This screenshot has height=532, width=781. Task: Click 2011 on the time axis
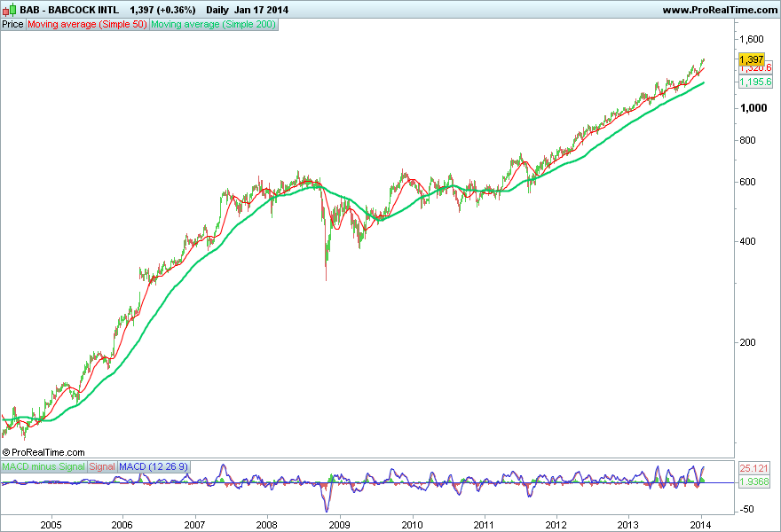484,525
